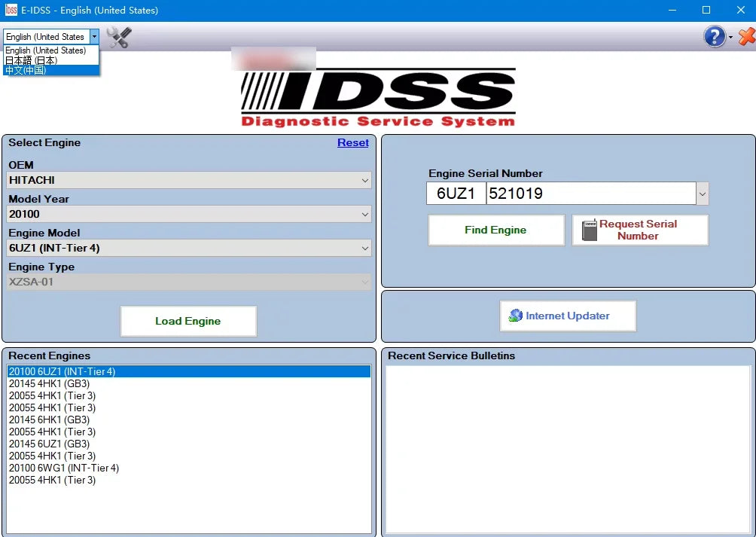Screen dimensions: 756x537
Task: Open the Engine Serial Number dropdown arrow
Action: [702, 194]
